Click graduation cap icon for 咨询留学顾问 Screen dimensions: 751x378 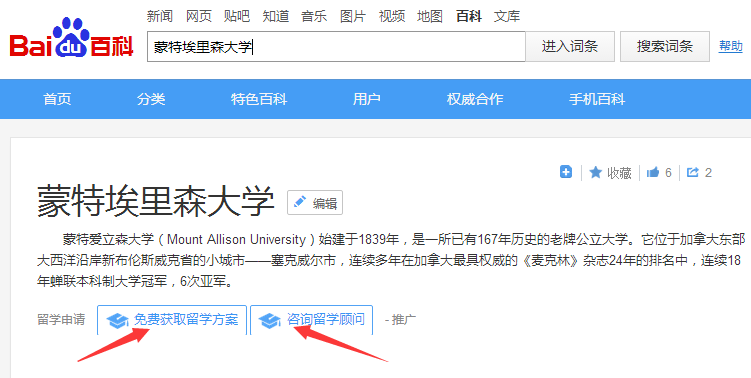click(x=270, y=320)
